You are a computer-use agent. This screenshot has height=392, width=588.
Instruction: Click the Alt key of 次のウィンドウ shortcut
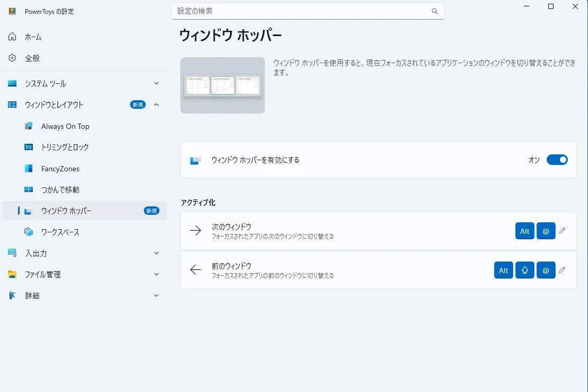click(524, 231)
